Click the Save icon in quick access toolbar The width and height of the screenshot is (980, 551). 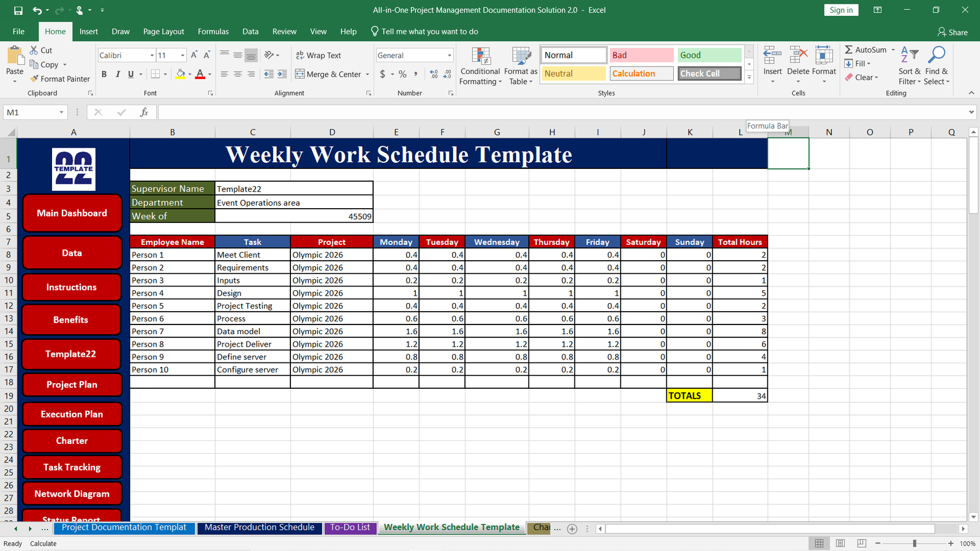(x=18, y=10)
